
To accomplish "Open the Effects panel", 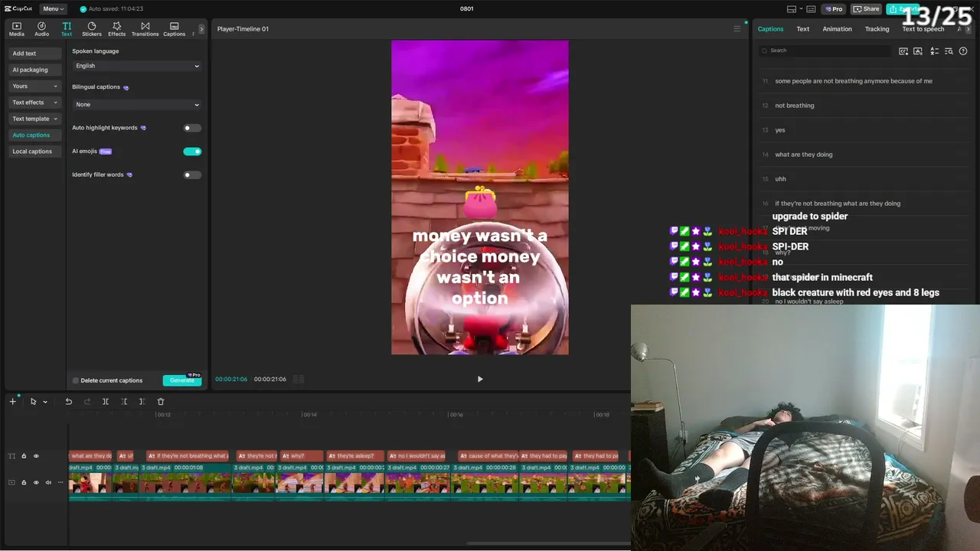I will 116,29.
